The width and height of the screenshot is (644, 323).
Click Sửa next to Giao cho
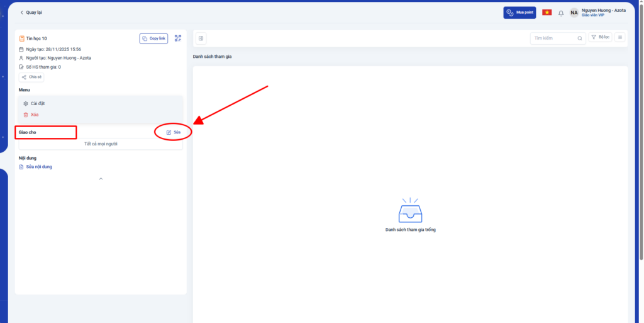click(173, 132)
